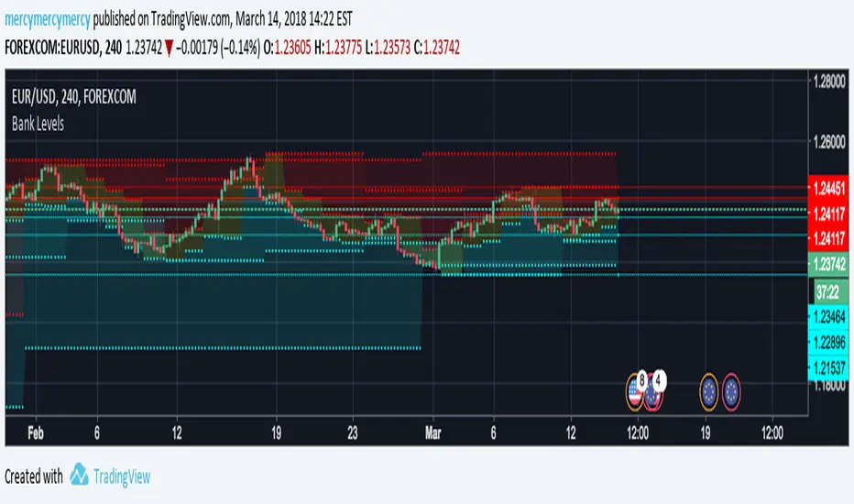Click the Mar label on the time axis
Viewport: 854px width, 504px height.
coord(433,433)
